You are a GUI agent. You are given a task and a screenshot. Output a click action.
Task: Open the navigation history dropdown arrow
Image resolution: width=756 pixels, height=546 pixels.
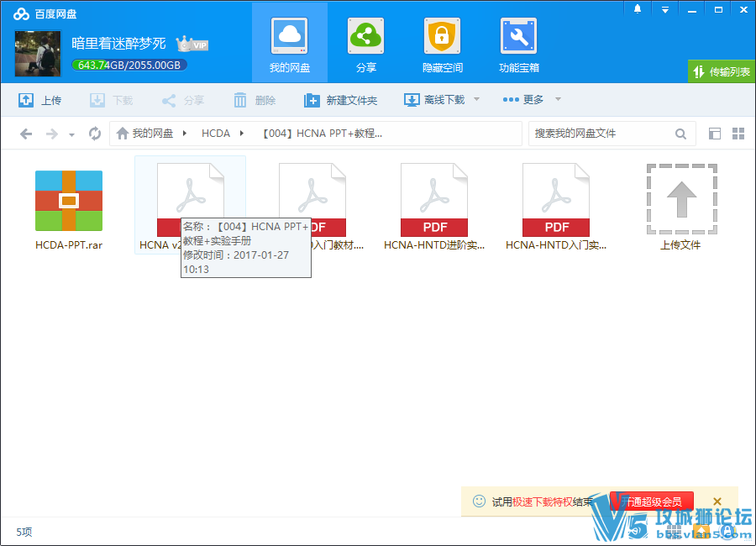[x=72, y=134]
